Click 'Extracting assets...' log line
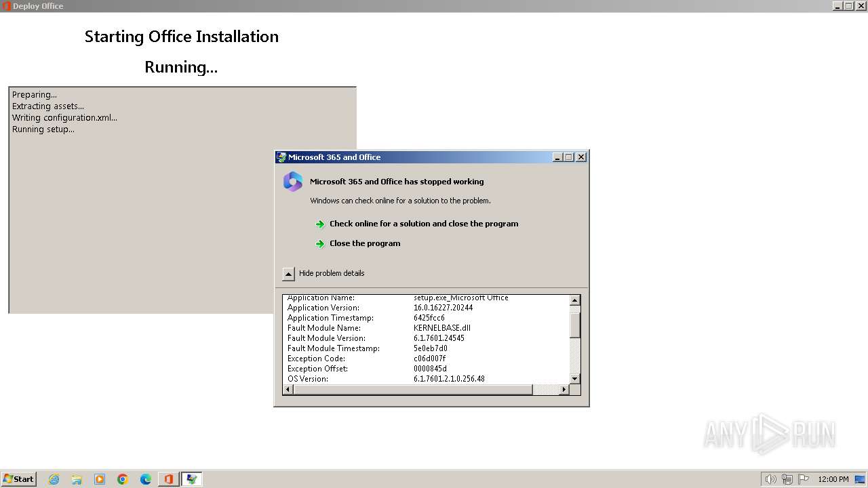Image resolution: width=868 pixels, height=488 pixels. point(48,106)
